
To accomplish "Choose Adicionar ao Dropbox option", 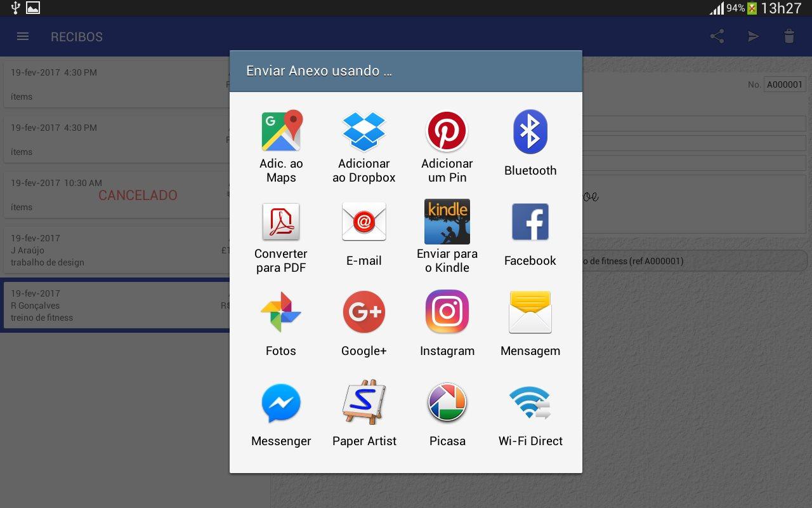I will pyautogui.click(x=364, y=131).
